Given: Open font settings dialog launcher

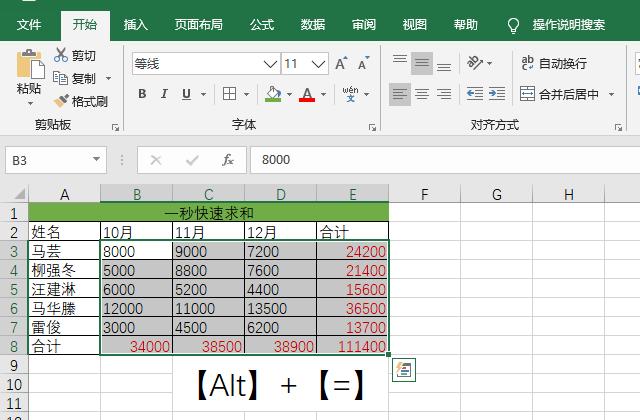Looking at the screenshot, I should [x=372, y=128].
